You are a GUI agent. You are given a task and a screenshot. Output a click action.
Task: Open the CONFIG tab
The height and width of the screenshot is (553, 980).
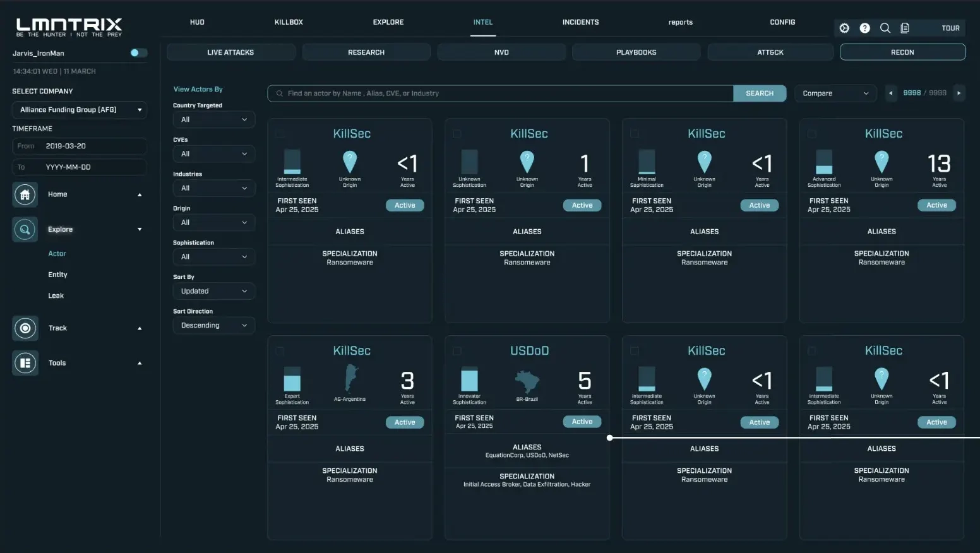click(x=782, y=22)
